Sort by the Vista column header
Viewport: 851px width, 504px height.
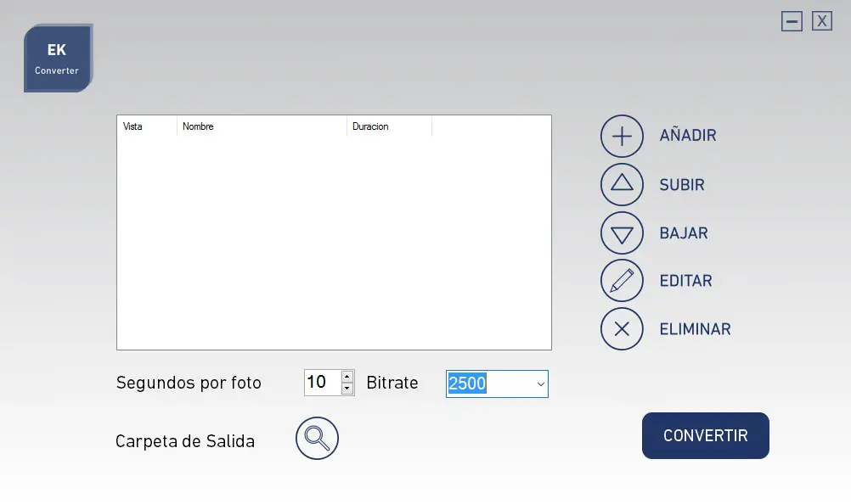coord(147,126)
